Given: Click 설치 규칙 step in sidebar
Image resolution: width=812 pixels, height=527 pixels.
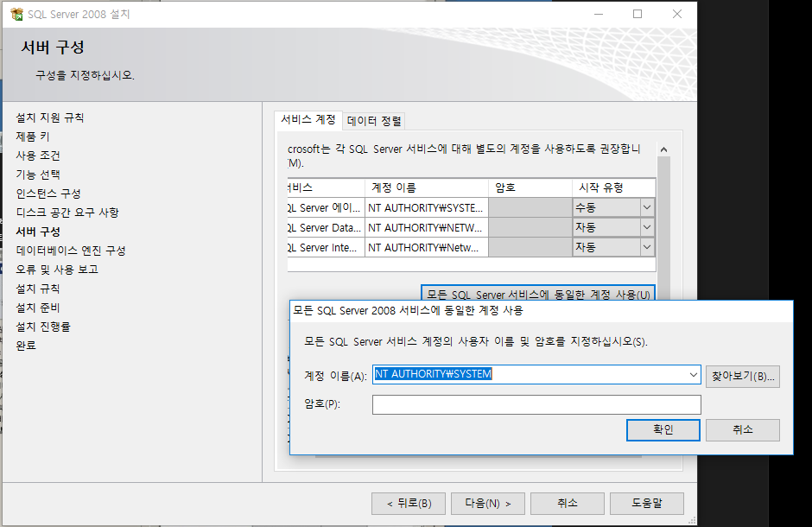Looking at the screenshot, I should [38, 289].
